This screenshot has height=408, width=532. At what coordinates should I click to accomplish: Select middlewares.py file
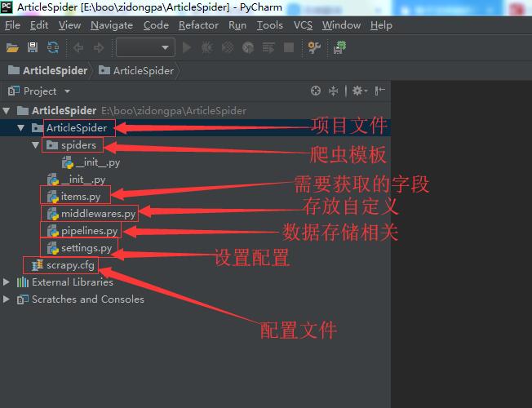tap(91, 214)
